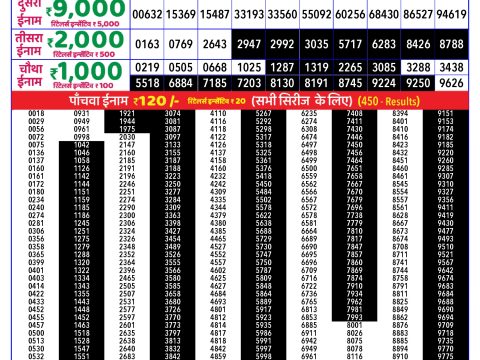480x360 pixels.
Task: Select fourth prize number 9224
Action: coord(384,83)
